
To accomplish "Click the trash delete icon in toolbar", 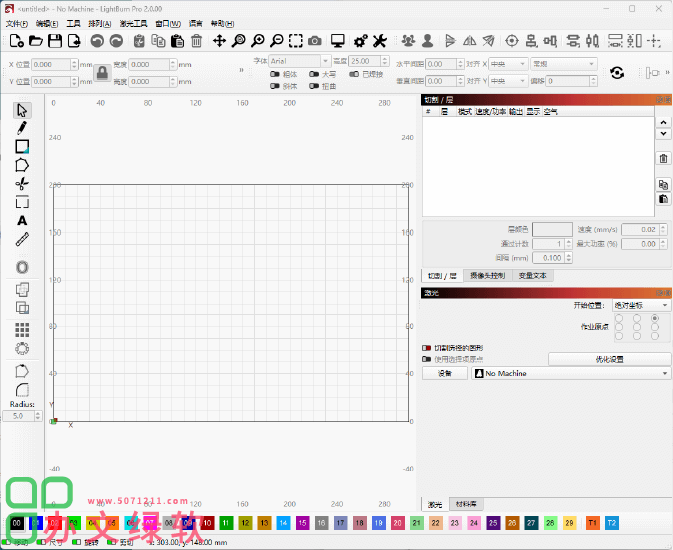I will 196,41.
